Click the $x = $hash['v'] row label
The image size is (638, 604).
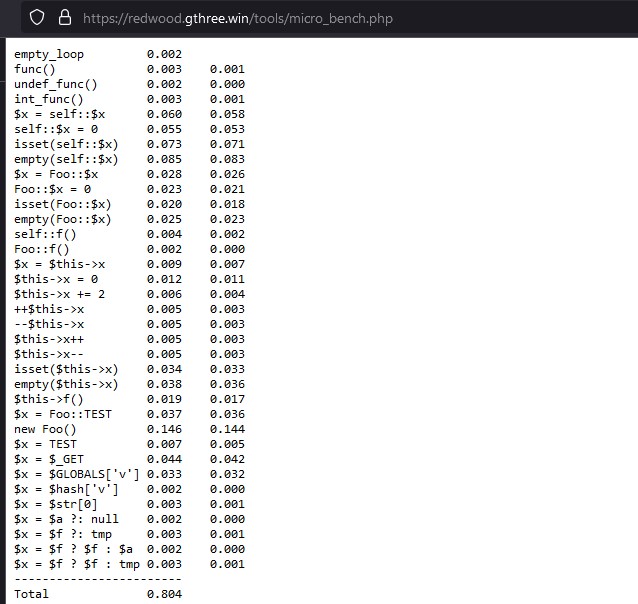coord(66,489)
